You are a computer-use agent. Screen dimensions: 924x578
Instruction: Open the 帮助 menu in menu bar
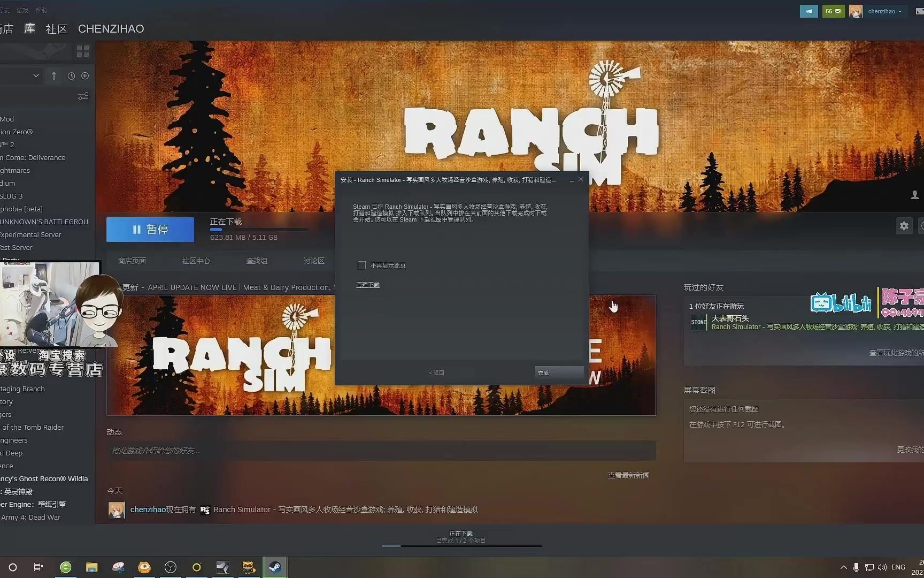click(x=41, y=10)
